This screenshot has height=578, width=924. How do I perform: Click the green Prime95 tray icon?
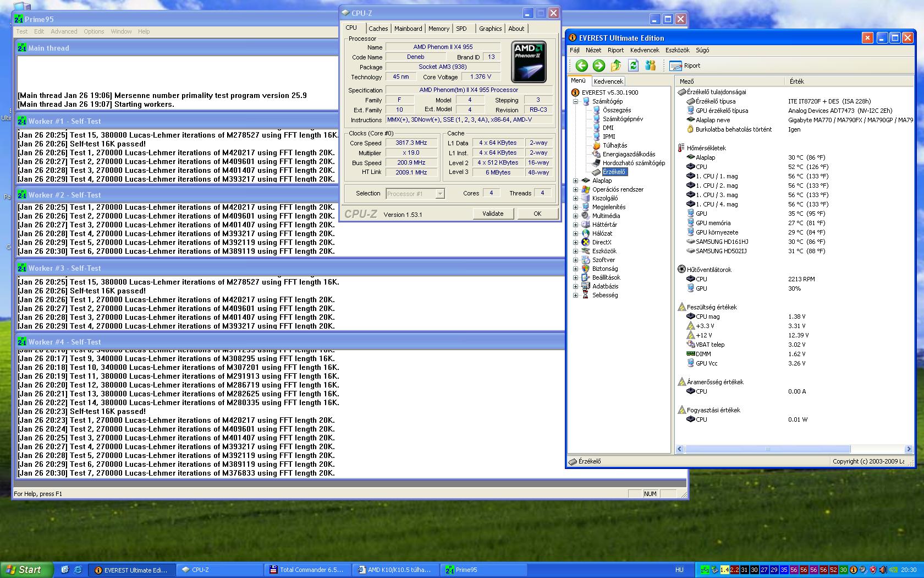705,570
